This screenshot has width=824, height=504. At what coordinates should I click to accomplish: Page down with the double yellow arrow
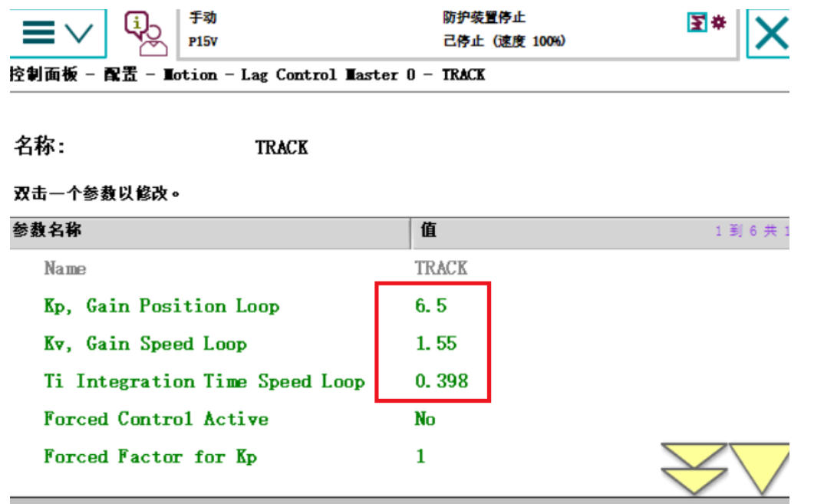click(x=694, y=468)
